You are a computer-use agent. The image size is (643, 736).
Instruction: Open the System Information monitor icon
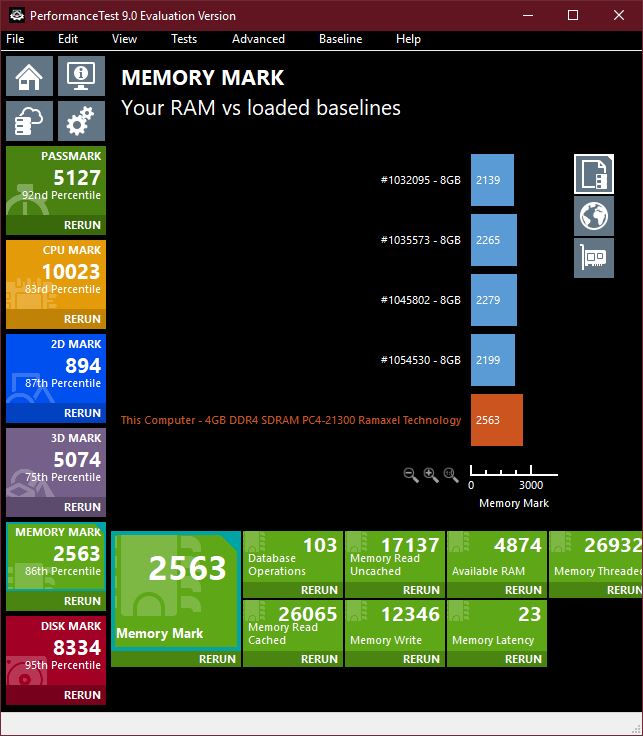[81, 76]
